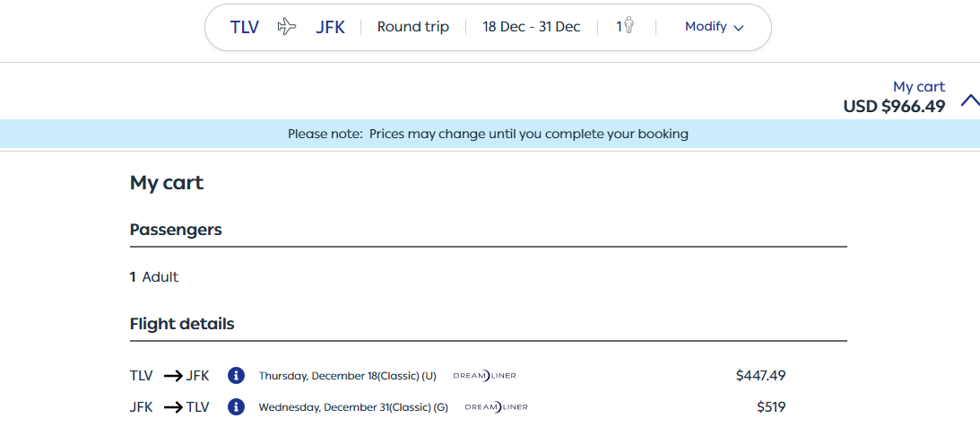
Task: Click the USD $966.49 cart total
Action: [895, 107]
